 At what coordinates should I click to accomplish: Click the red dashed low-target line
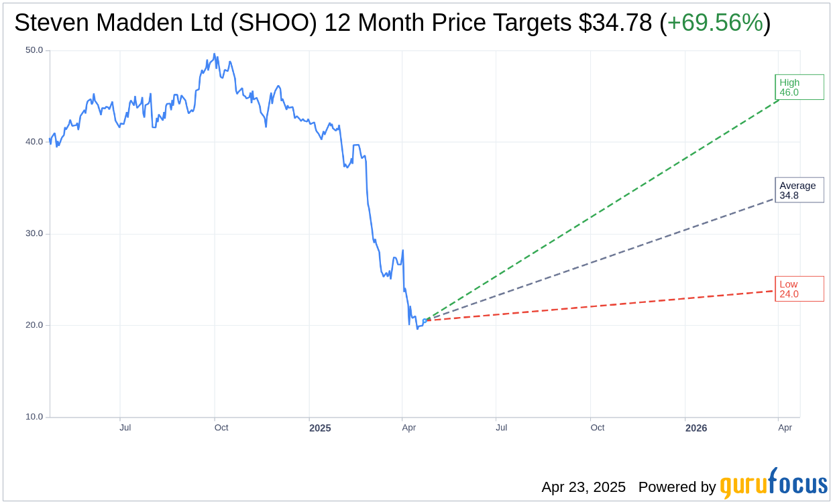604,306
